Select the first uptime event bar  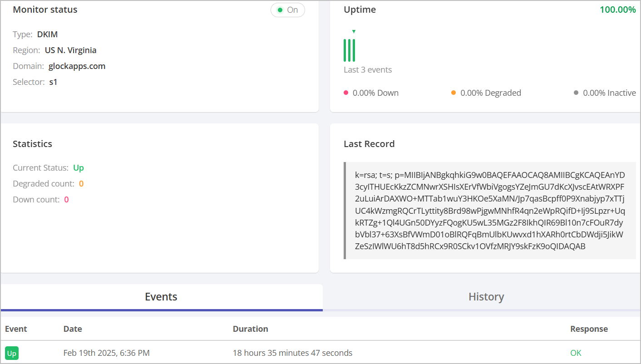click(345, 50)
